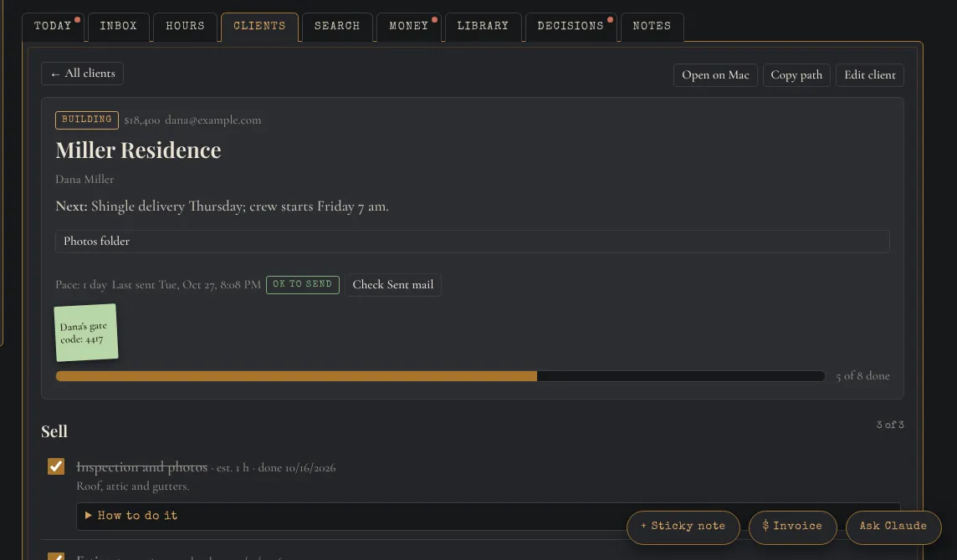Open the Photos folder link
The height and width of the screenshot is (560, 957).
(473, 241)
